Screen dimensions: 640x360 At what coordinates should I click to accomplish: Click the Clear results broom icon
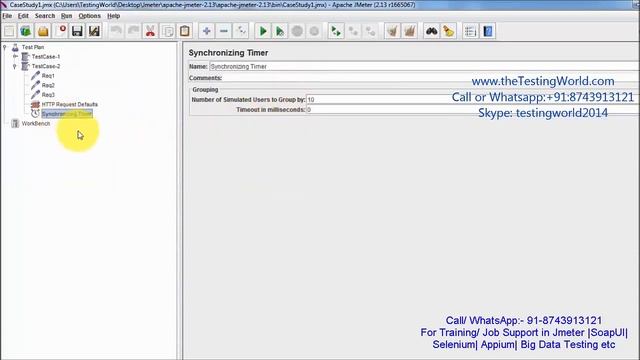(x=392, y=31)
